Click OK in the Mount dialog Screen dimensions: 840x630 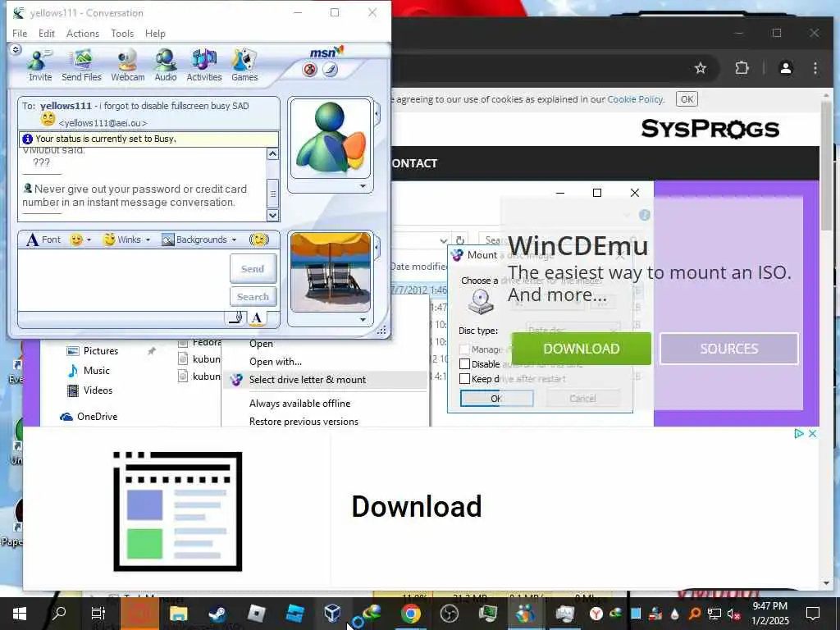coord(496,398)
